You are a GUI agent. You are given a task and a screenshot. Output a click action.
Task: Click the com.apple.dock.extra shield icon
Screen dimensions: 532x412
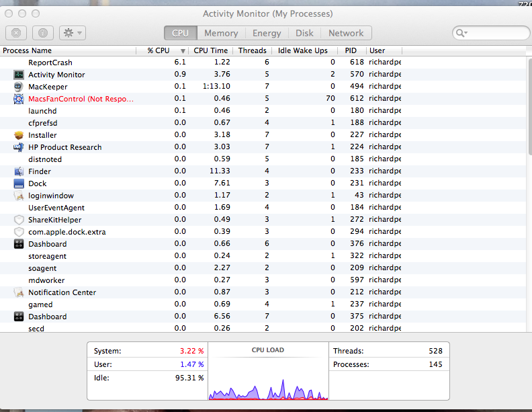[x=19, y=232]
